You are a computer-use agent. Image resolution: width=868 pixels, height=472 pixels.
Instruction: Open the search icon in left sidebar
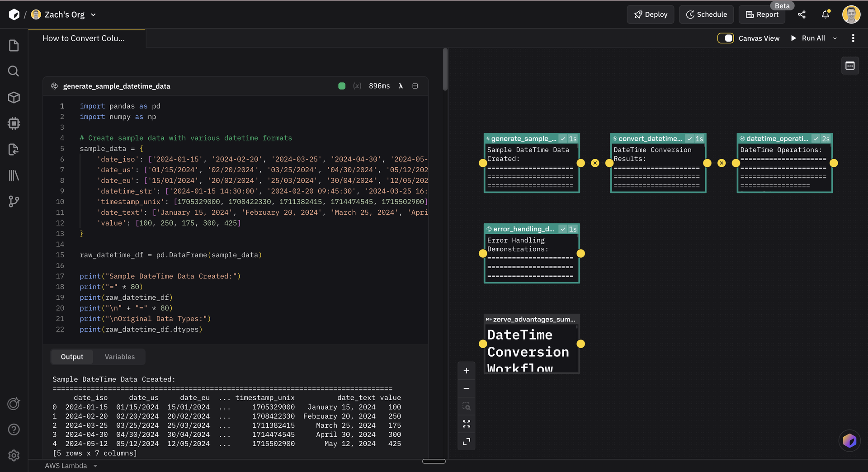coord(14,71)
